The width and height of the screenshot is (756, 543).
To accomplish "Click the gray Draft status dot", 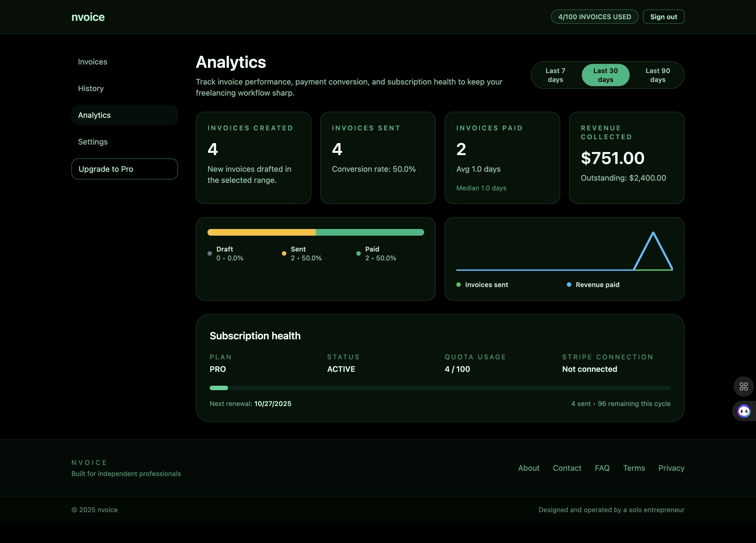I will [x=210, y=253].
